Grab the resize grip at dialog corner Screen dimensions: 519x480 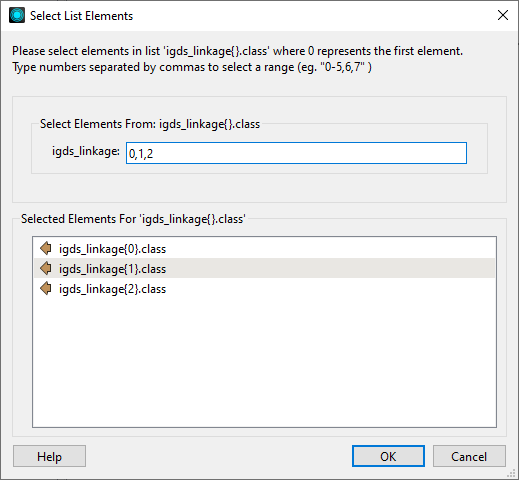[x=511, y=473]
